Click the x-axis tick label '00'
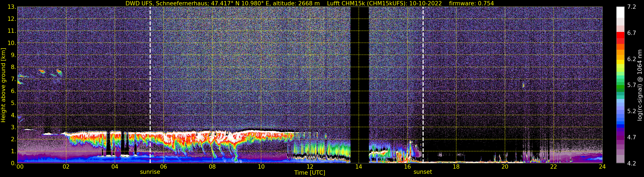644x177 pixels. coord(20,166)
